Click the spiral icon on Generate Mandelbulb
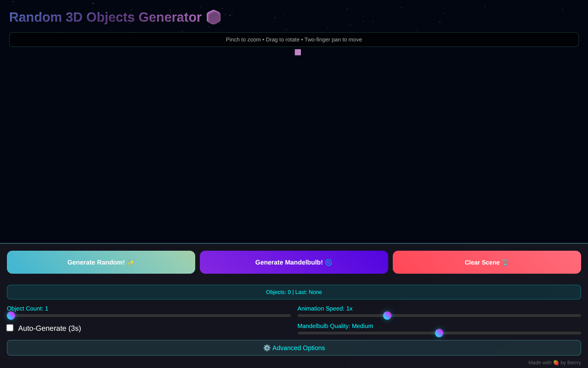Viewport: 588px width, 368px height. tap(328, 263)
